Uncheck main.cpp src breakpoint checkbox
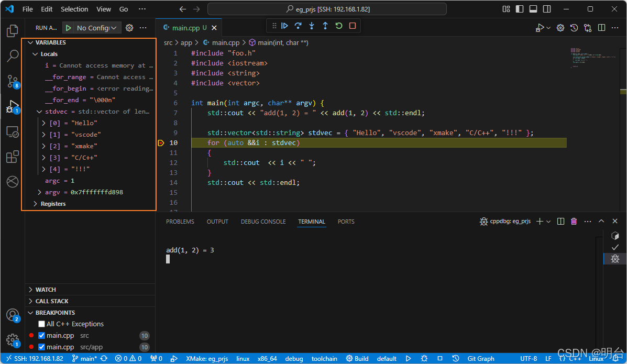Image resolution: width=627 pixels, height=364 pixels. pyautogui.click(x=41, y=336)
